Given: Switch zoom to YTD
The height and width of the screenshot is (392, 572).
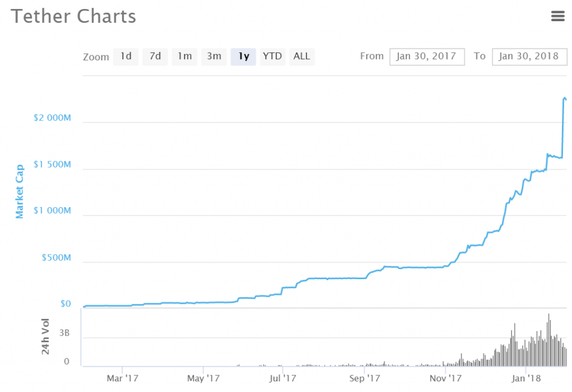Looking at the screenshot, I should coord(273,56).
